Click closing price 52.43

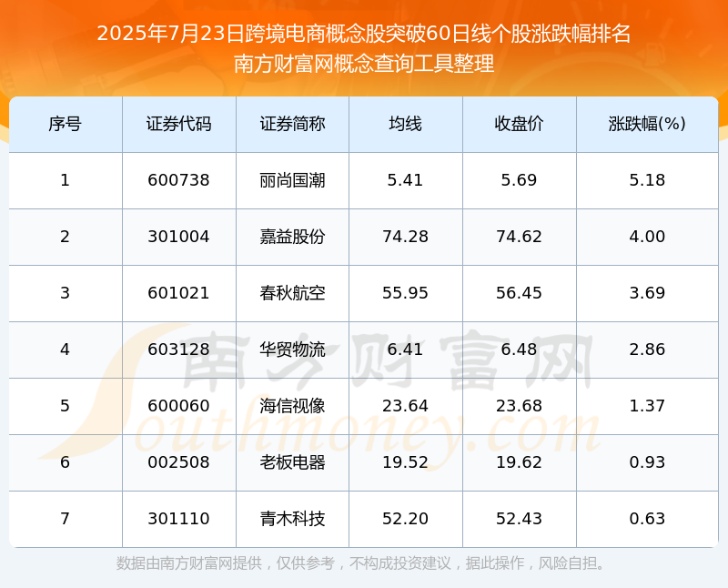[x=519, y=519]
